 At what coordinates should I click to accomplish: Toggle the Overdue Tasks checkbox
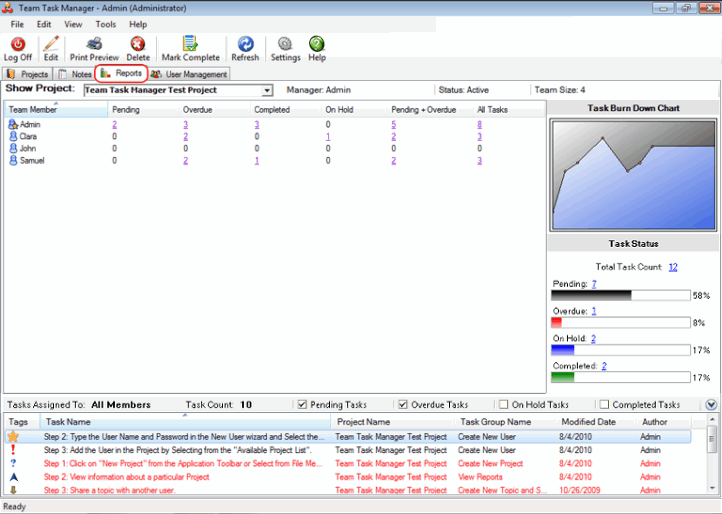pyautogui.click(x=403, y=405)
